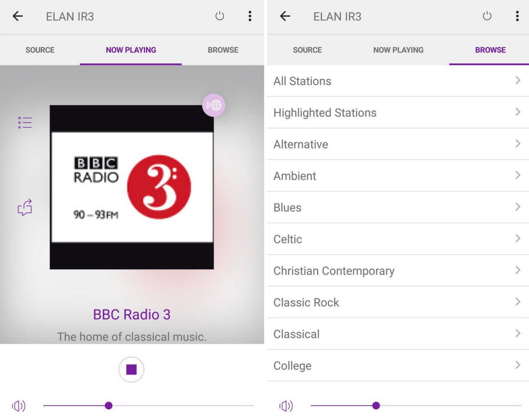This screenshot has width=529, height=420.
Task: Go back using left panel arrow
Action: click(17, 16)
